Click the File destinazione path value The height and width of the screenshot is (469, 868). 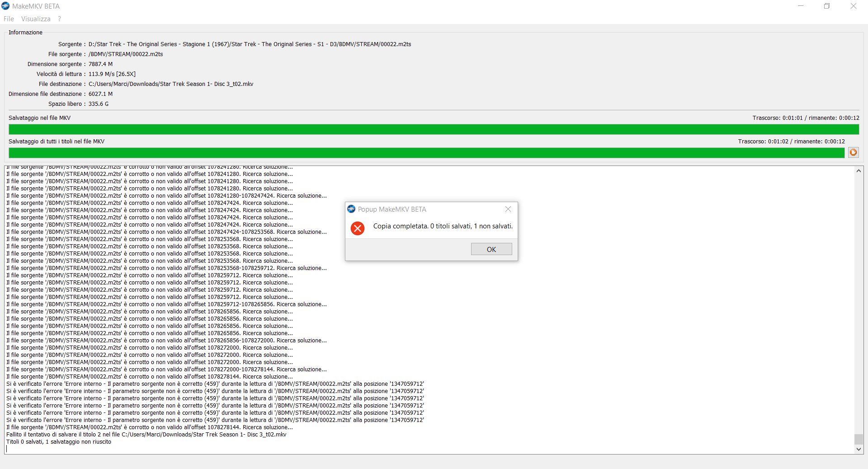coord(171,84)
